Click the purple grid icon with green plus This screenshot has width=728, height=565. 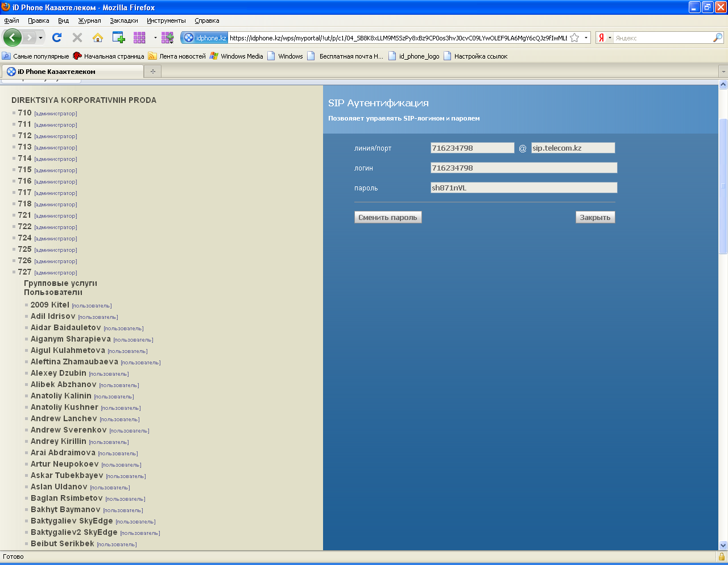tap(167, 38)
